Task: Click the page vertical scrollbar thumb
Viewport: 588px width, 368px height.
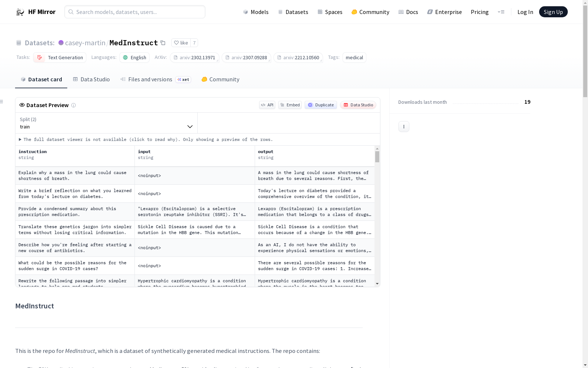Action: (585, 51)
